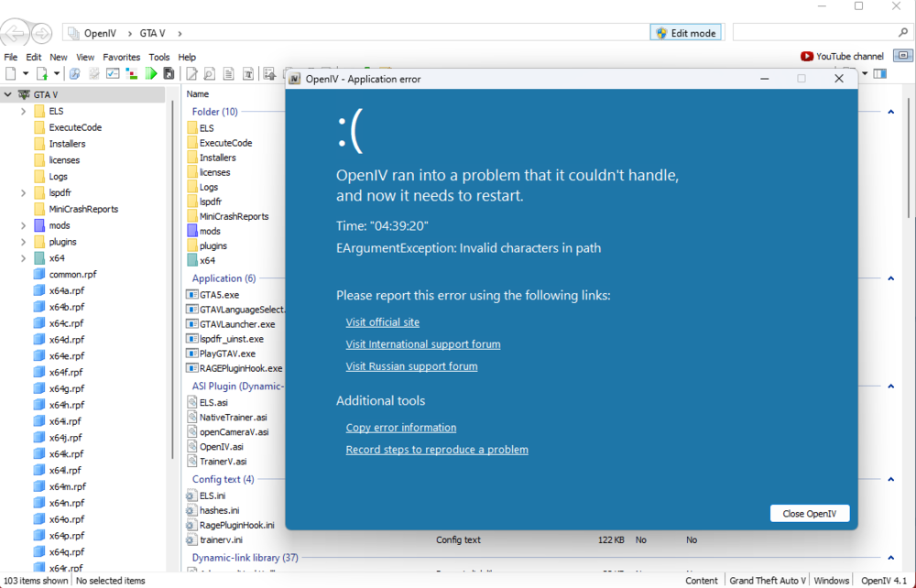Image resolution: width=916 pixels, height=588 pixels.
Task: Click the document with T text icon
Action: [248, 73]
